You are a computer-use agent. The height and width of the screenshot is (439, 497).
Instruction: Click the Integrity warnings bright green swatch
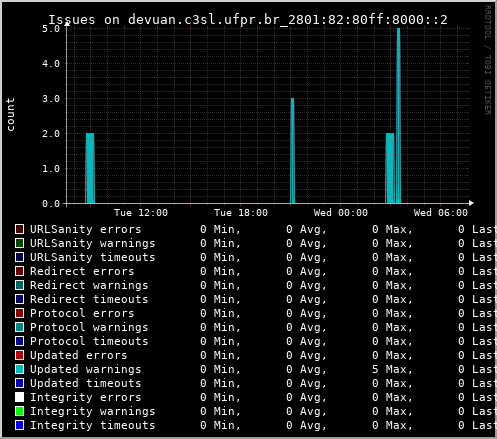(19, 411)
